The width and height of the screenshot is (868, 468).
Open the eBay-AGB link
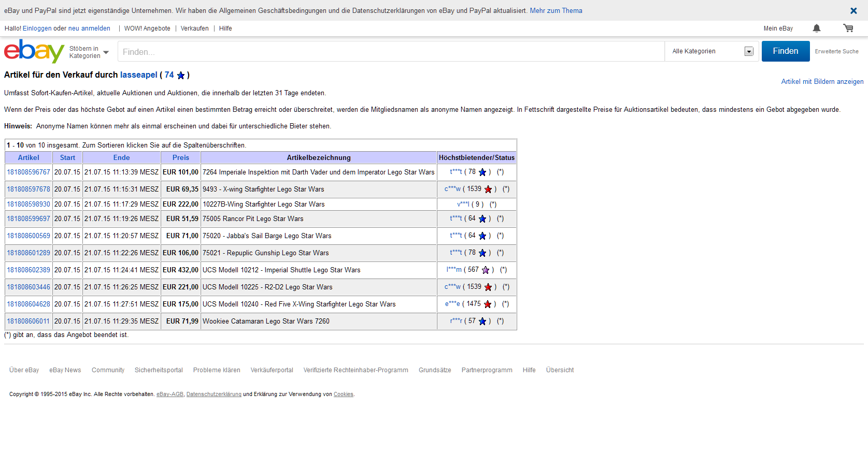tap(170, 394)
